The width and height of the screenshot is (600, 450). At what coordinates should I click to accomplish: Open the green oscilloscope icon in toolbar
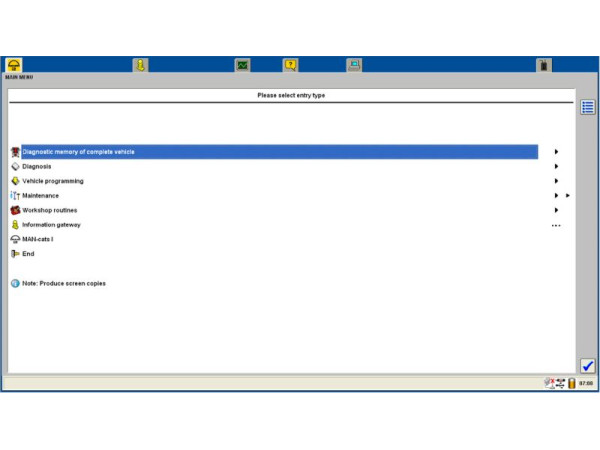click(242, 65)
